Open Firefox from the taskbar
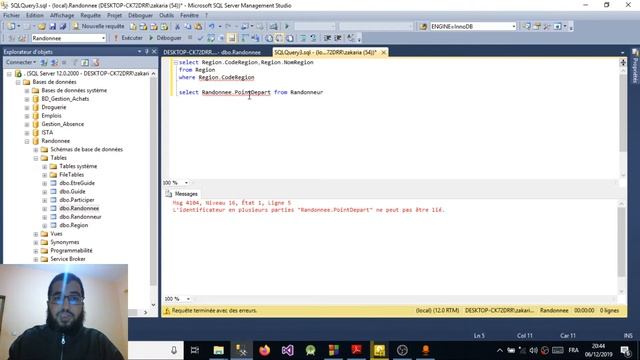The width and height of the screenshot is (640, 360). click(x=264, y=350)
